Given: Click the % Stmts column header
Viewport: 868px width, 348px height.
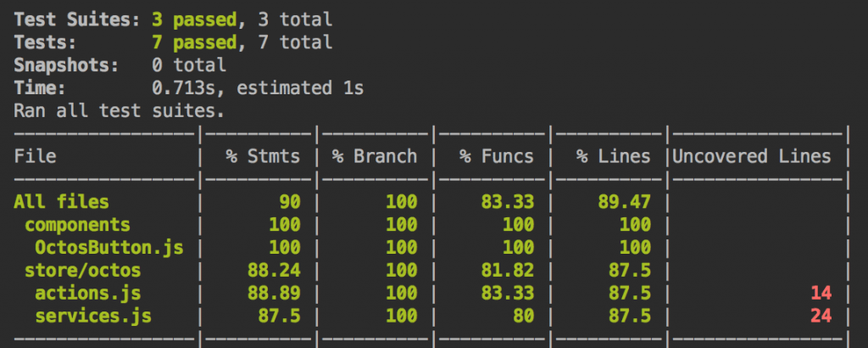Looking at the screenshot, I should pyautogui.click(x=263, y=156).
